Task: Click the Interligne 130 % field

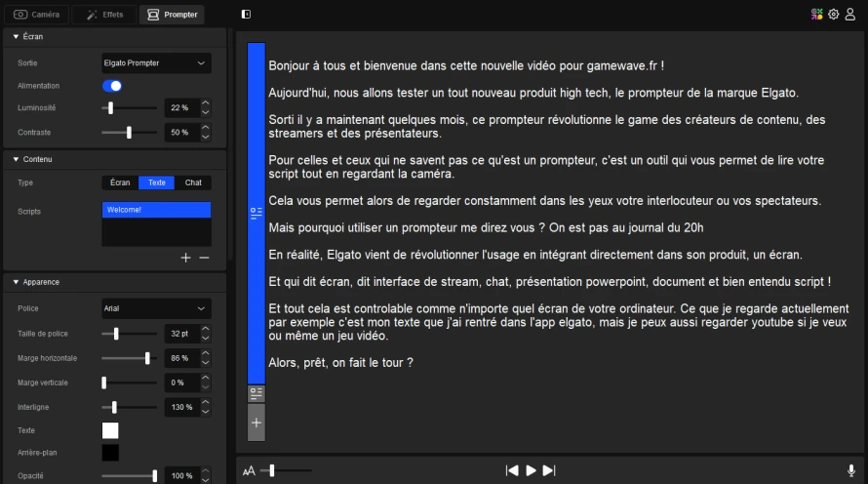Action: pos(181,407)
